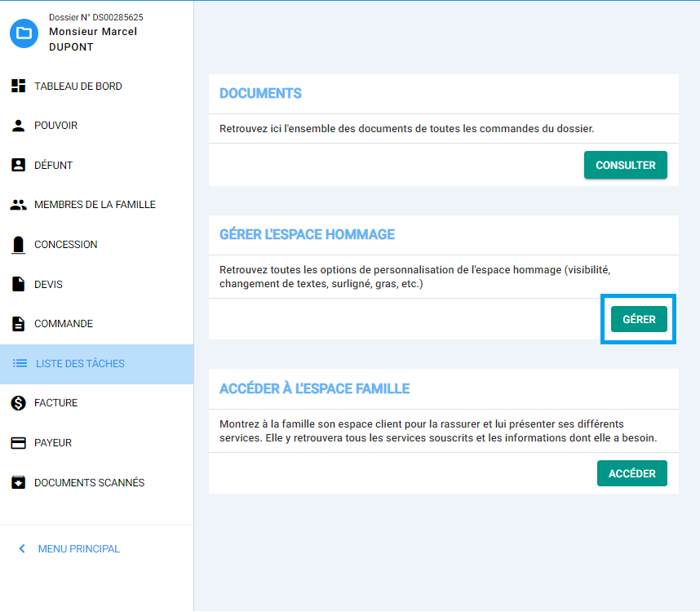Open the PAYEUR section

[97, 443]
